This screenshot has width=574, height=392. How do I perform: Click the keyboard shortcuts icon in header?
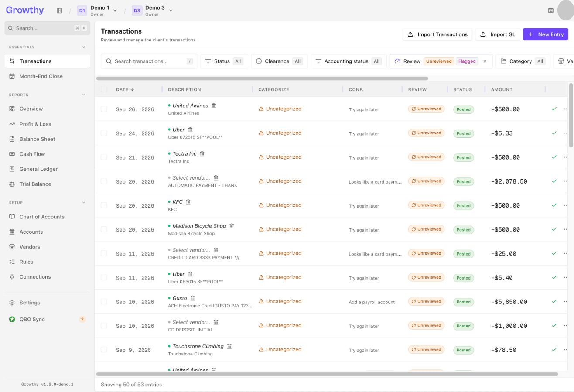(551, 10)
